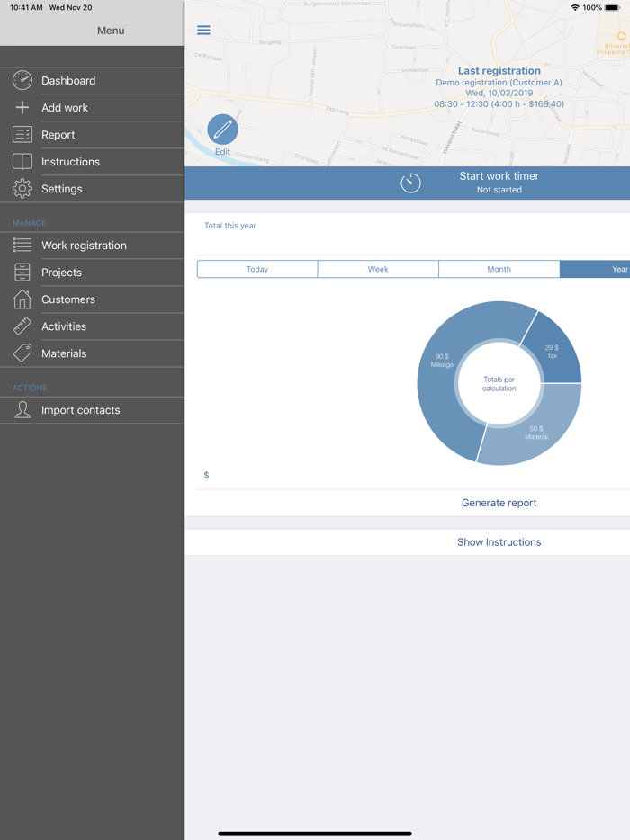Click the Materials tag icon
Image resolution: width=630 pixels, height=840 pixels.
(x=22, y=353)
